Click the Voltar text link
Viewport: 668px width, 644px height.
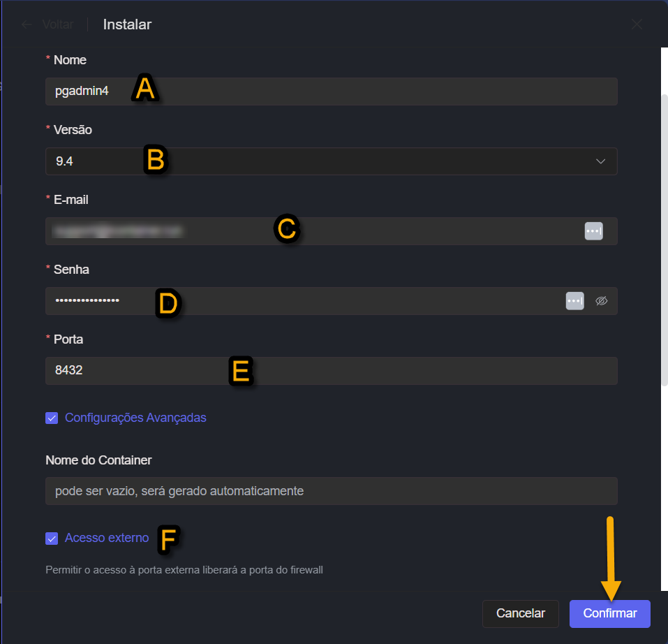pyautogui.click(x=57, y=24)
